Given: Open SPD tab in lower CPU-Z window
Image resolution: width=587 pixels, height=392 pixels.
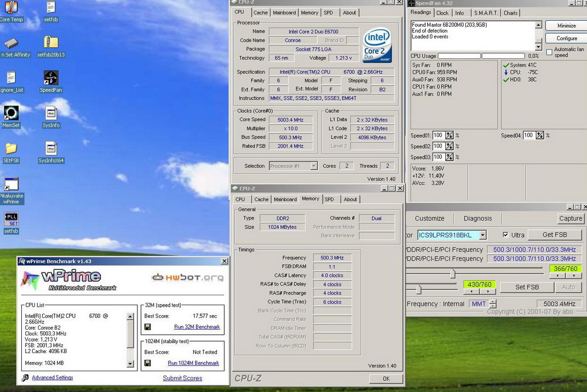Looking at the screenshot, I should tap(329, 200).
